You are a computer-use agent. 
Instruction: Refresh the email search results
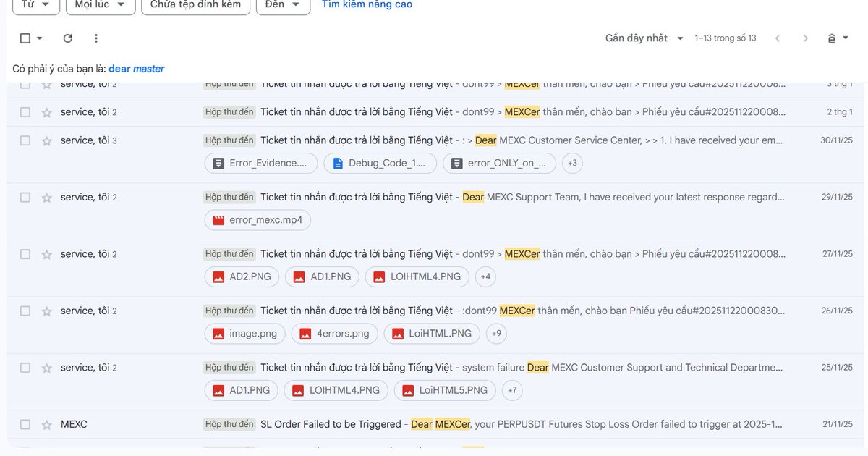[68, 38]
